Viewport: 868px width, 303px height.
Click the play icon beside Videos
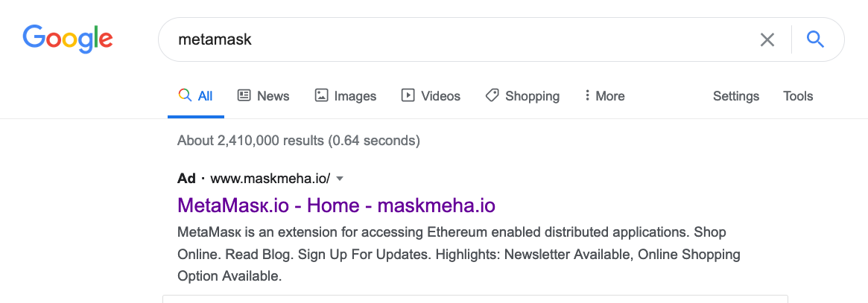coord(408,95)
